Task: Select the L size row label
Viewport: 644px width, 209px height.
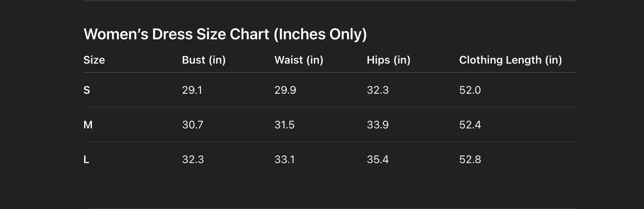Action: point(86,160)
